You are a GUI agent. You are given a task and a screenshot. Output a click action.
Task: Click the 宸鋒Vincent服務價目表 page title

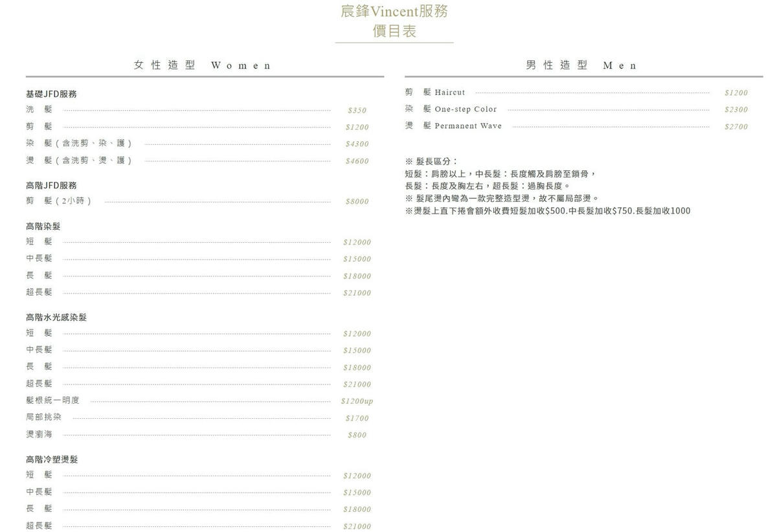point(394,21)
